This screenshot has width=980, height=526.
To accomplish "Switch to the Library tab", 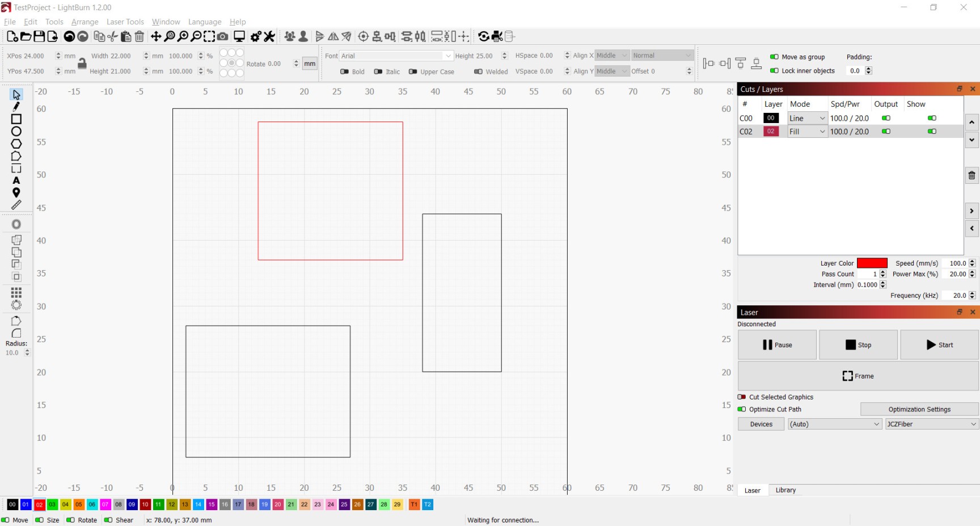I will tap(785, 490).
